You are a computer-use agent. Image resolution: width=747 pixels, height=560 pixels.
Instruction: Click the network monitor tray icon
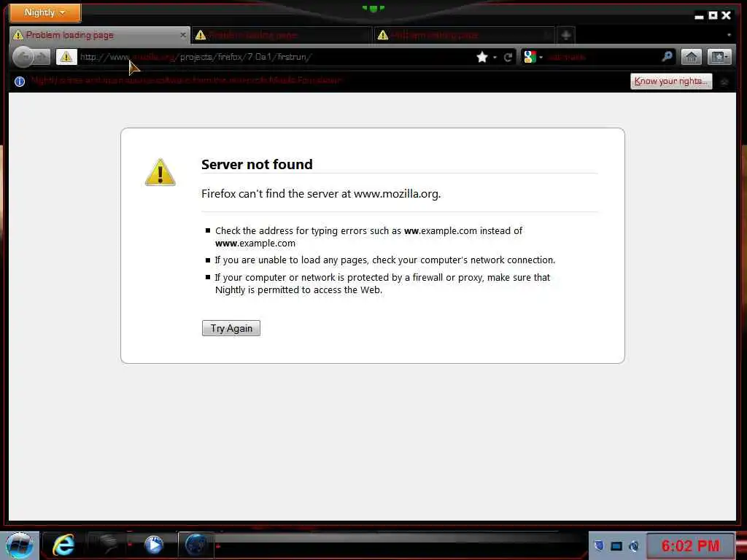click(616, 546)
